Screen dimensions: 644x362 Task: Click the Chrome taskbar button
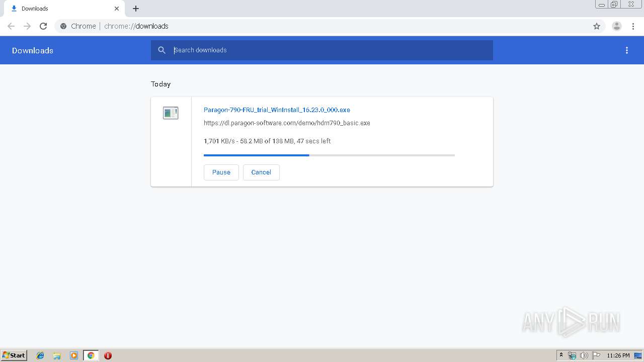[x=91, y=355]
